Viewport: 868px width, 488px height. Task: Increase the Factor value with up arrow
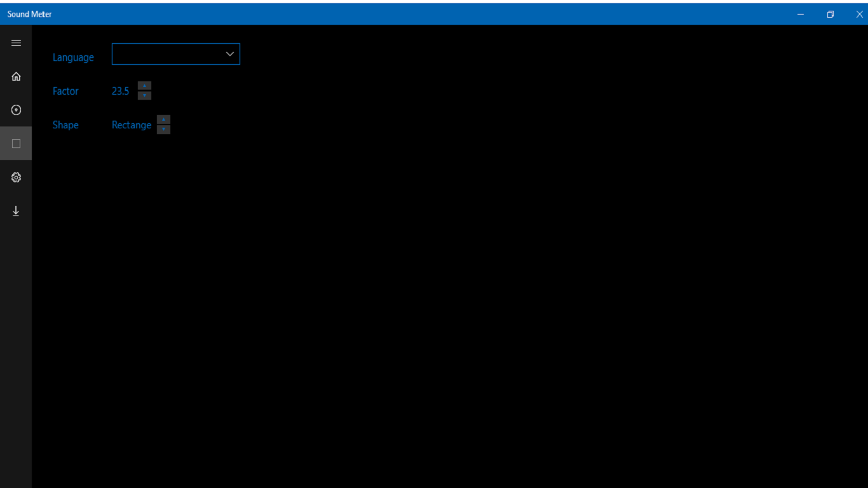pyautogui.click(x=144, y=86)
